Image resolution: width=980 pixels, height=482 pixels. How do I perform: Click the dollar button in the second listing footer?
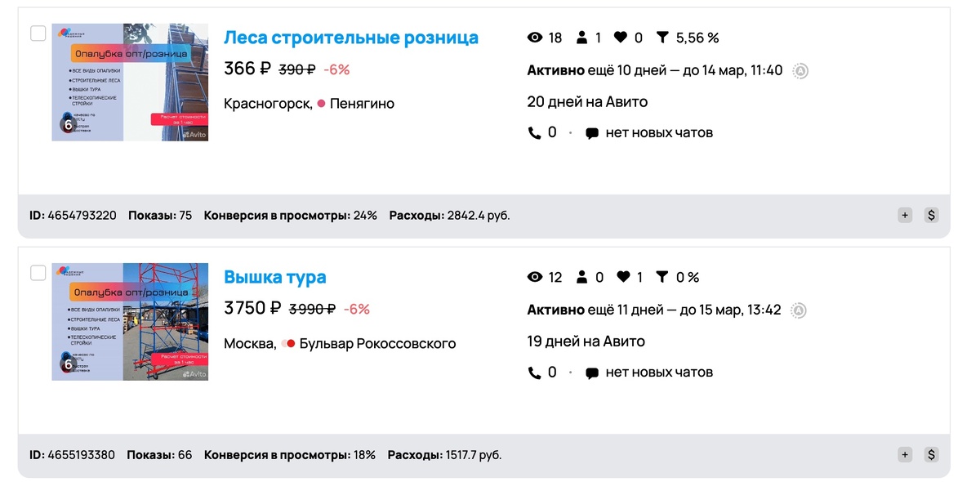click(x=931, y=454)
